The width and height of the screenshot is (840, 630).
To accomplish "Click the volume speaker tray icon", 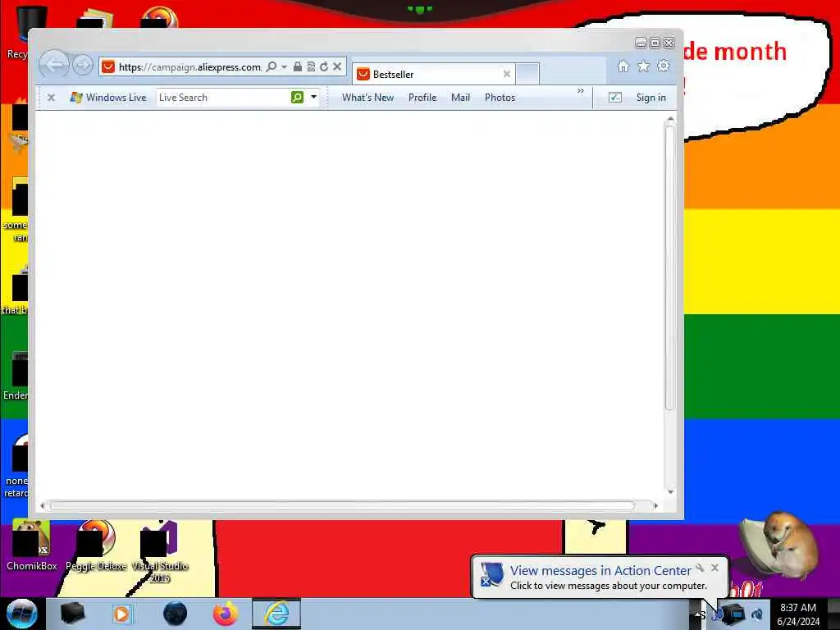I will 757,614.
